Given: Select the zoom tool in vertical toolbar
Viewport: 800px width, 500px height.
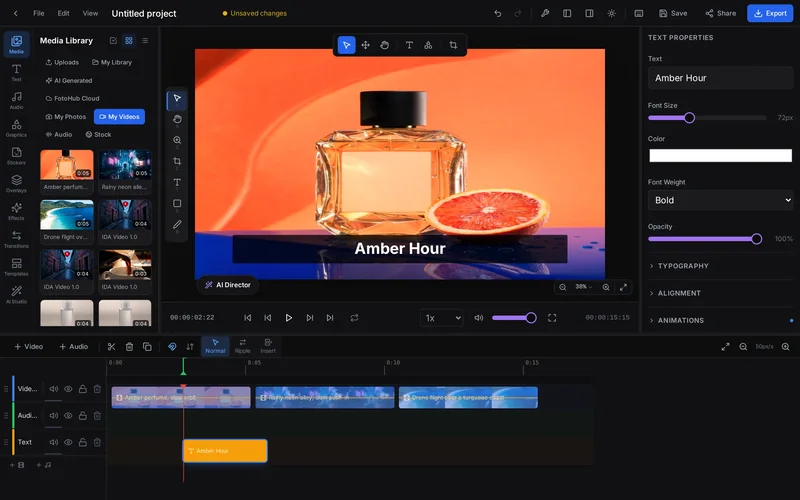Looking at the screenshot, I should 177,140.
